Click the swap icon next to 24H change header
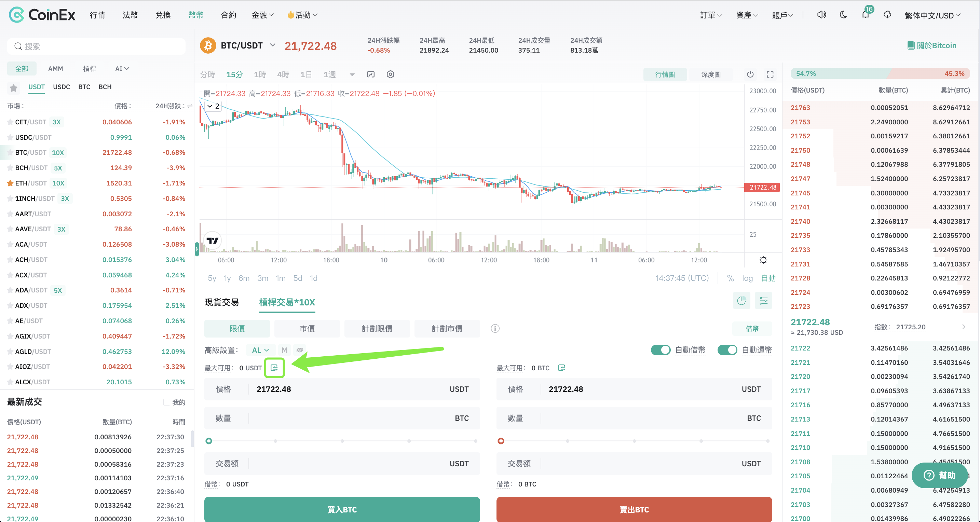Image resolution: width=980 pixels, height=522 pixels. coord(190,106)
